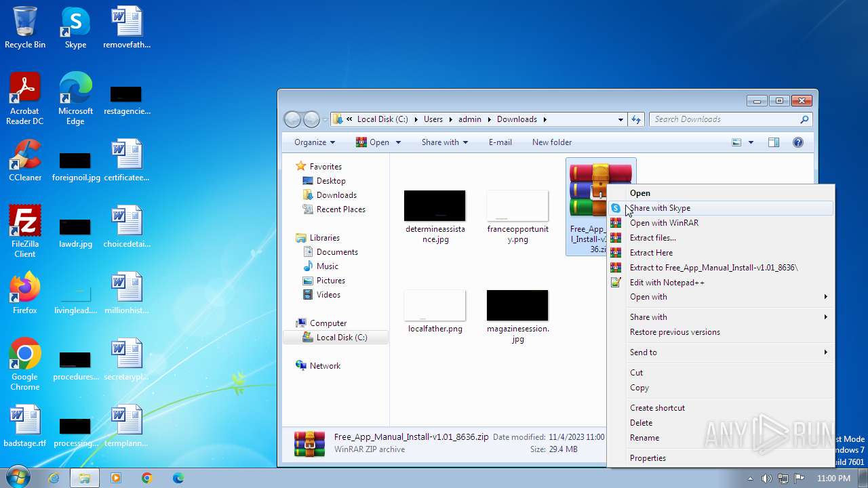Launch Firefox desktop shortcut

point(25,293)
